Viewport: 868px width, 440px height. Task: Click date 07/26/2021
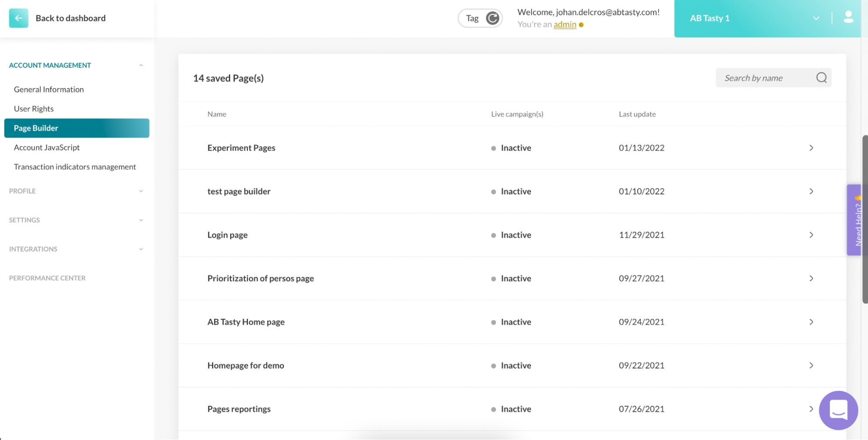click(x=641, y=409)
